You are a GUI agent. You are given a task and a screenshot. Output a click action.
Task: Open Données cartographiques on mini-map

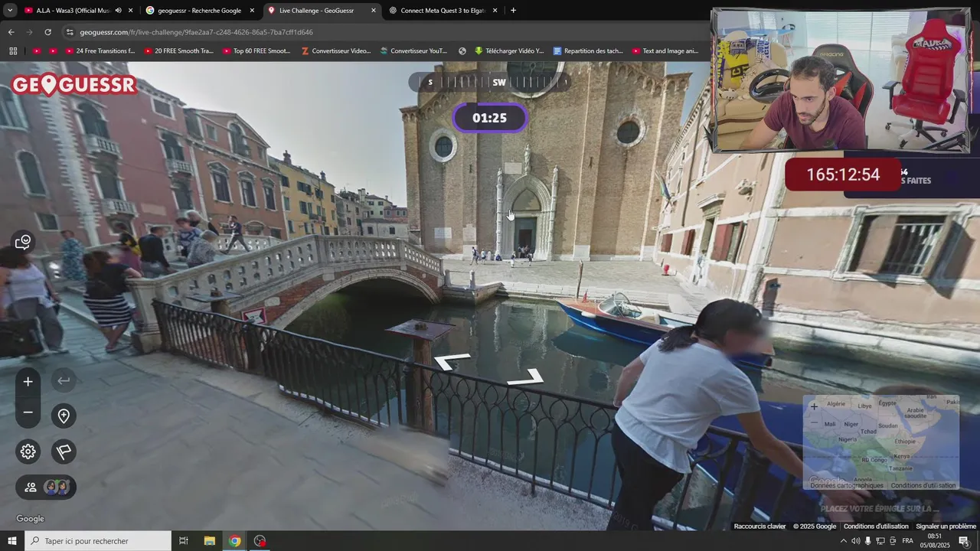click(x=847, y=486)
